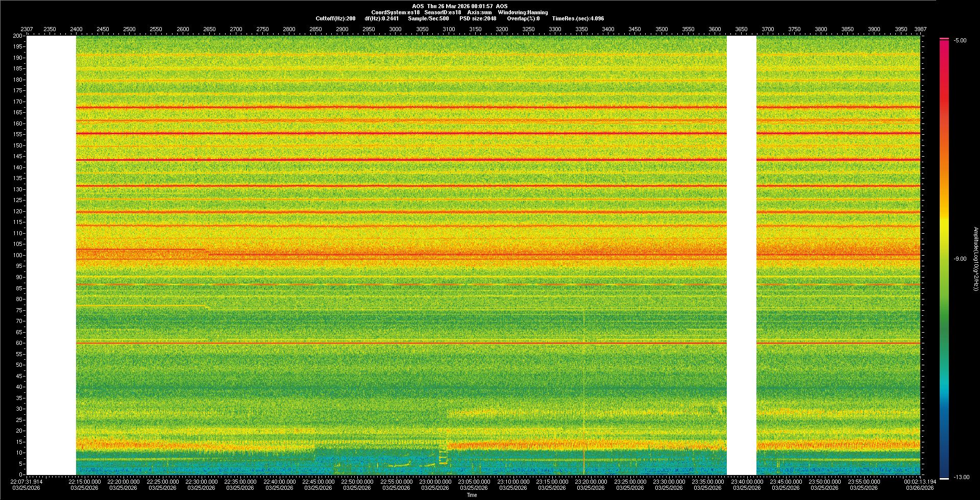Screen dimensions: 980x500
Task: Click the 23:00:00.000 time tick label
Action: point(435,482)
